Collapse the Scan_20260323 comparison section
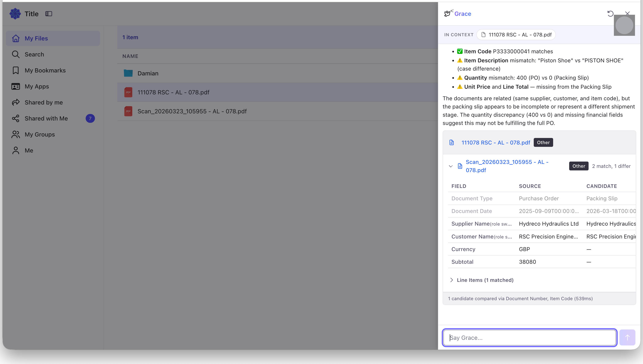643x364 pixels. pyautogui.click(x=451, y=166)
